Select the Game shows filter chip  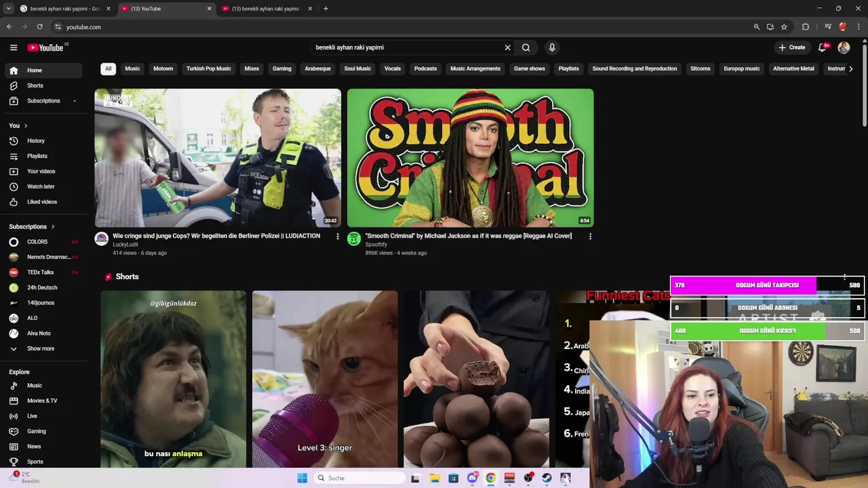530,68
